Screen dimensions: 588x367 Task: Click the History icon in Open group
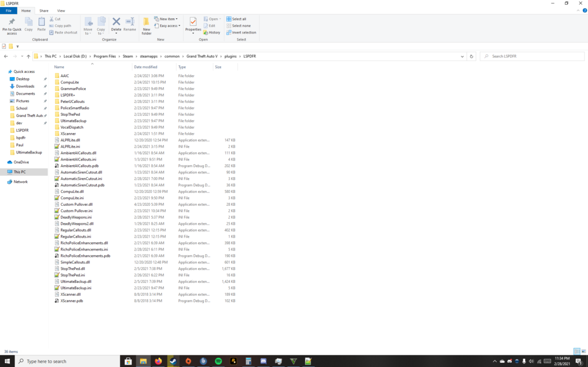point(212,32)
